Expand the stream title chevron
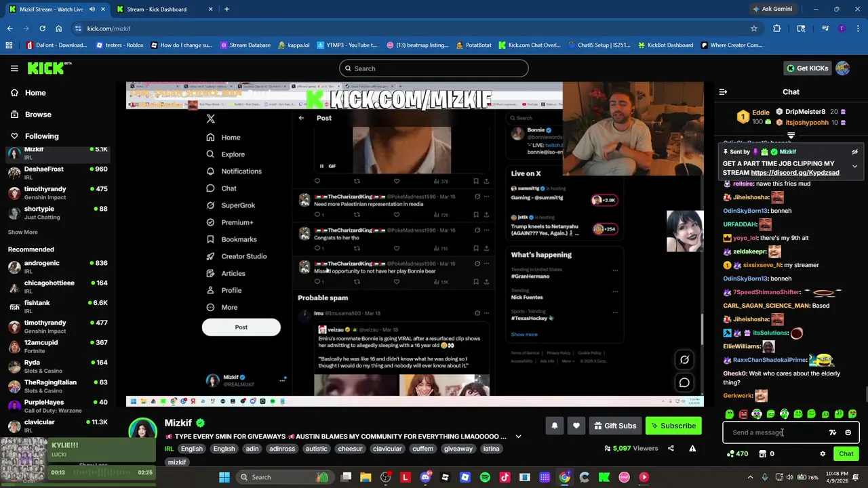Viewport: 868px width, 488px height. click(x=518, y=436)
